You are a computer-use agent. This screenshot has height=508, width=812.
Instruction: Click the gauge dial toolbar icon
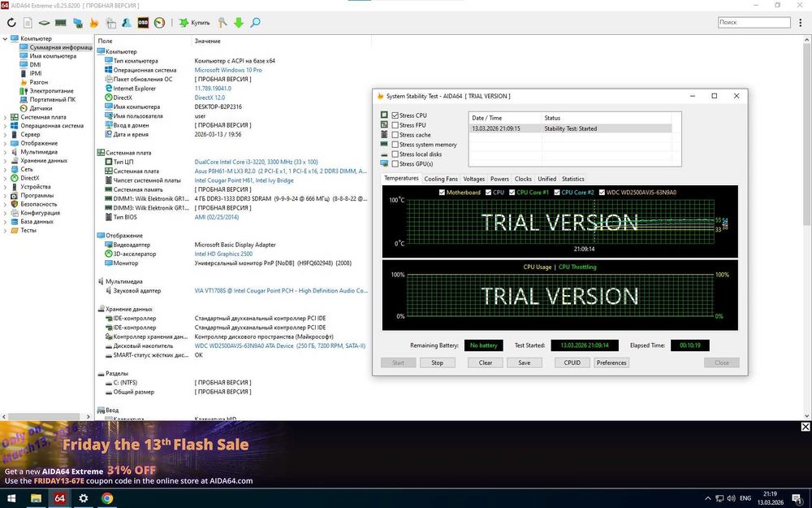pyautogui.click(x=159, y=23)
